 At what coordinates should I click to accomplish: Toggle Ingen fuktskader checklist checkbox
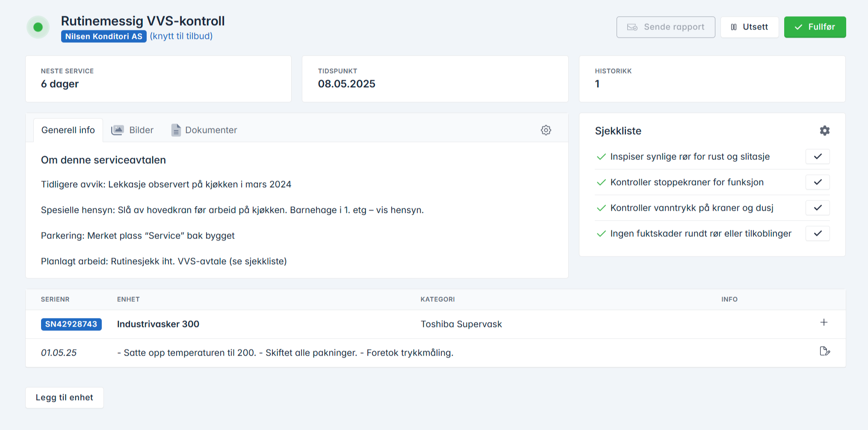[817, 233]
